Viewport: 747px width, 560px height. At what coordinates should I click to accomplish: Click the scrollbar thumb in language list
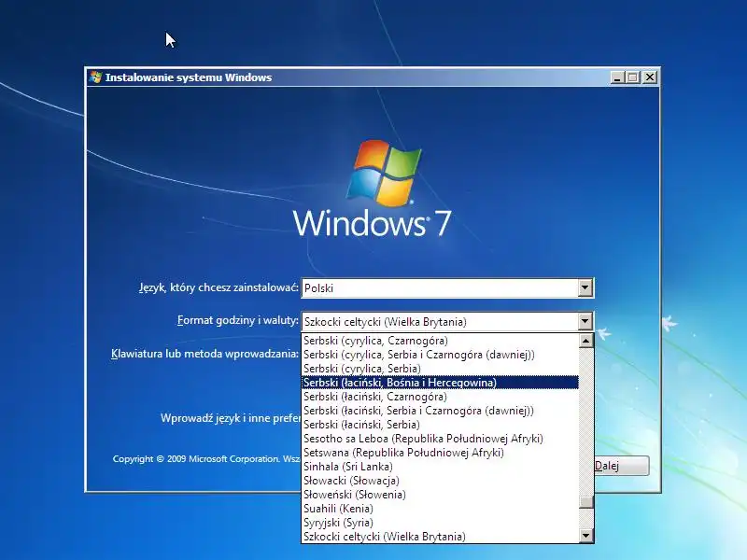click(586, 502)
